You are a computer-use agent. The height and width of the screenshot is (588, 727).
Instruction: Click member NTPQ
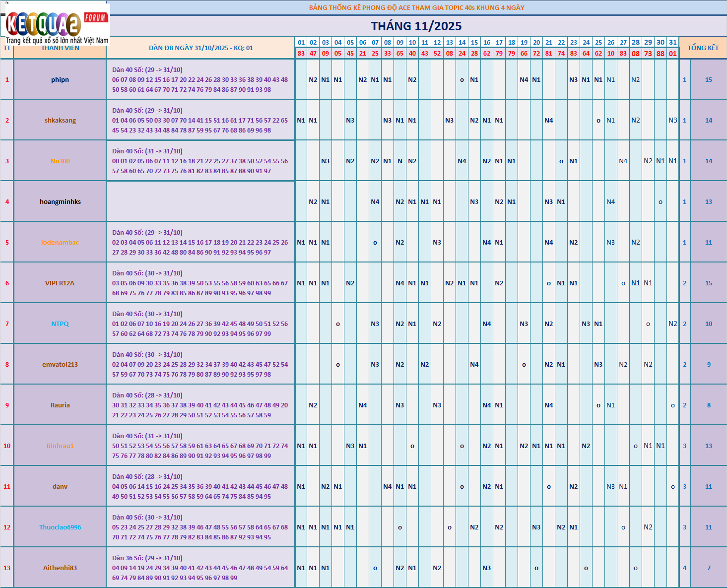(60, 324)
